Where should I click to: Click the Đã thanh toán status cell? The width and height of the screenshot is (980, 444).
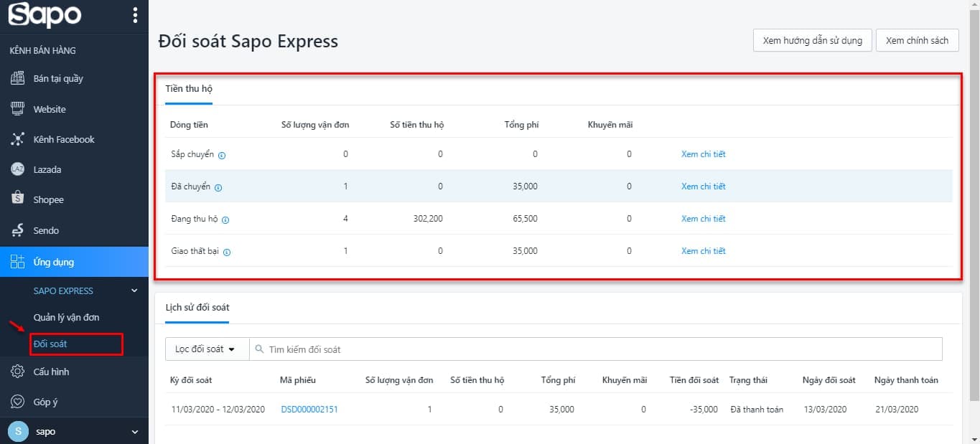point(757,410)
